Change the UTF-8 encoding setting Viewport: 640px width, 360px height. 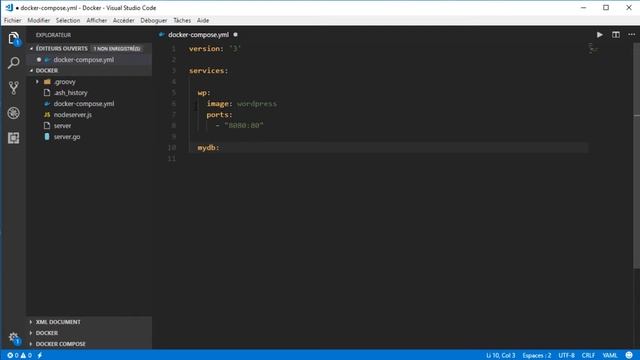[x=567, y=356]
